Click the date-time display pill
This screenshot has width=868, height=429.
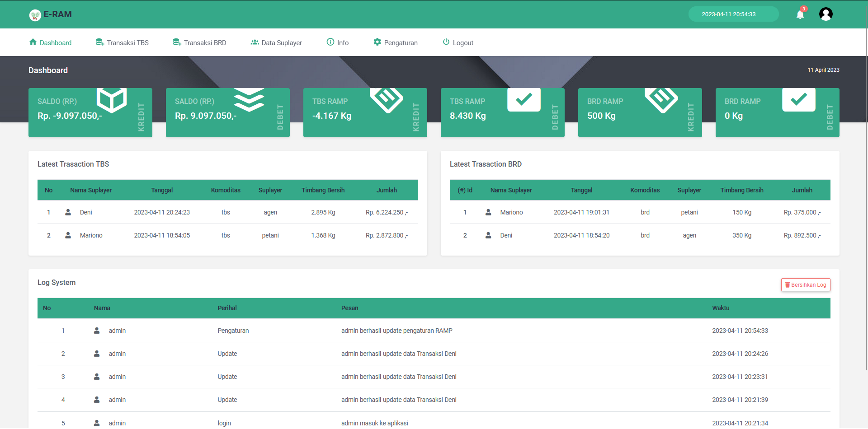(733, 14)
